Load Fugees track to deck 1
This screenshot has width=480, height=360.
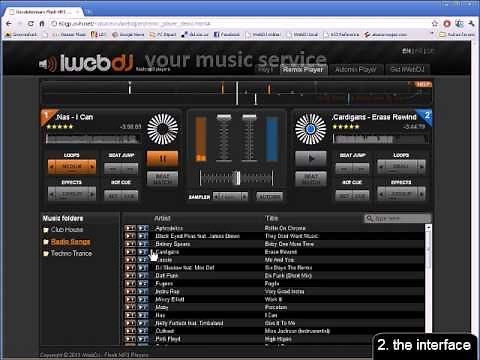[x=130, y=284]
